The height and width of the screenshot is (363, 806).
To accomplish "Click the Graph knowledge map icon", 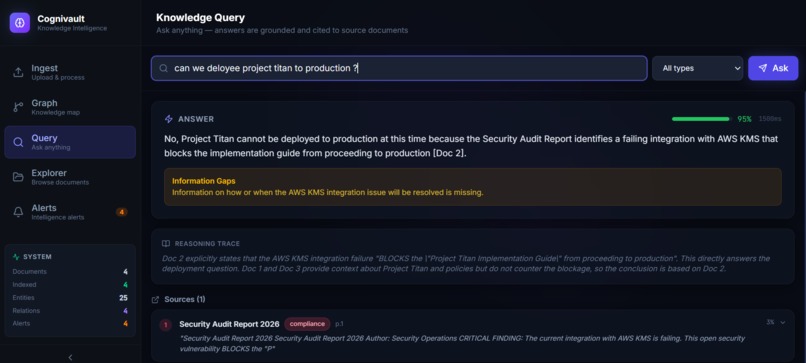I will pyautogui.click(x=18, y=107).
